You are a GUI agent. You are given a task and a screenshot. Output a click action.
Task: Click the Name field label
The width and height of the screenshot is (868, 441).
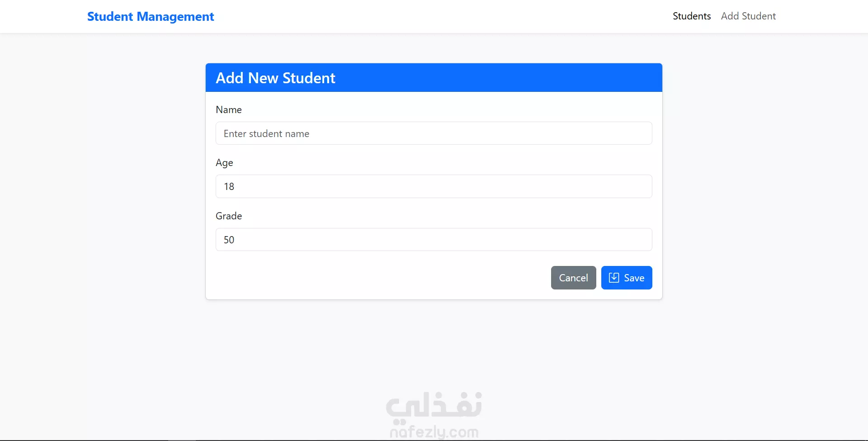tap(229, 110)
